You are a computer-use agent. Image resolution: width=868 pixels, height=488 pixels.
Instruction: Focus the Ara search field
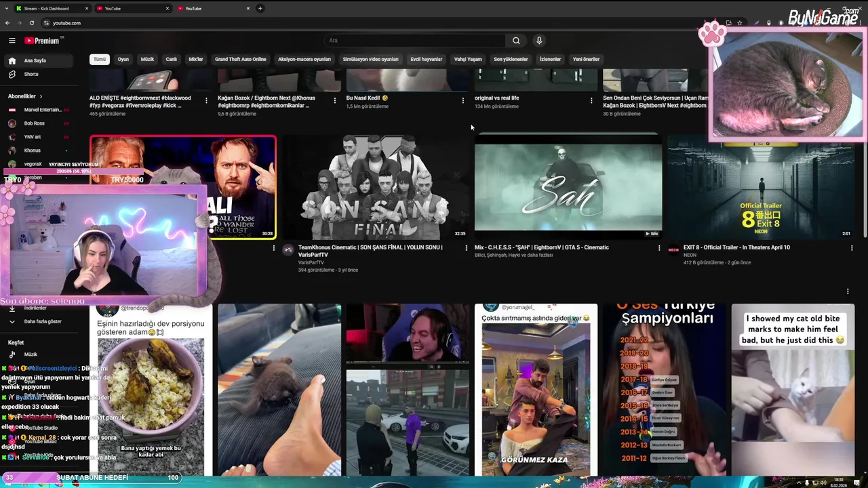[x=414, y=41]
